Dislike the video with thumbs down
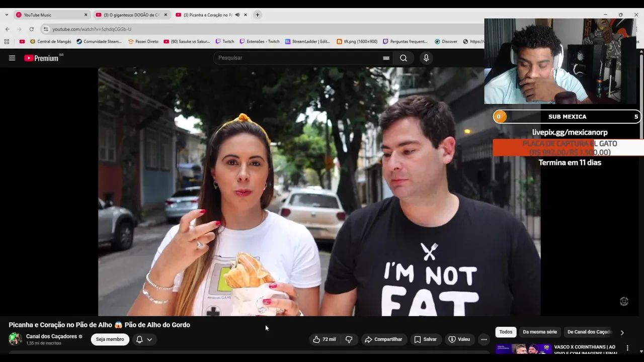Screen dimensions: 644x362 click(349, 339)
